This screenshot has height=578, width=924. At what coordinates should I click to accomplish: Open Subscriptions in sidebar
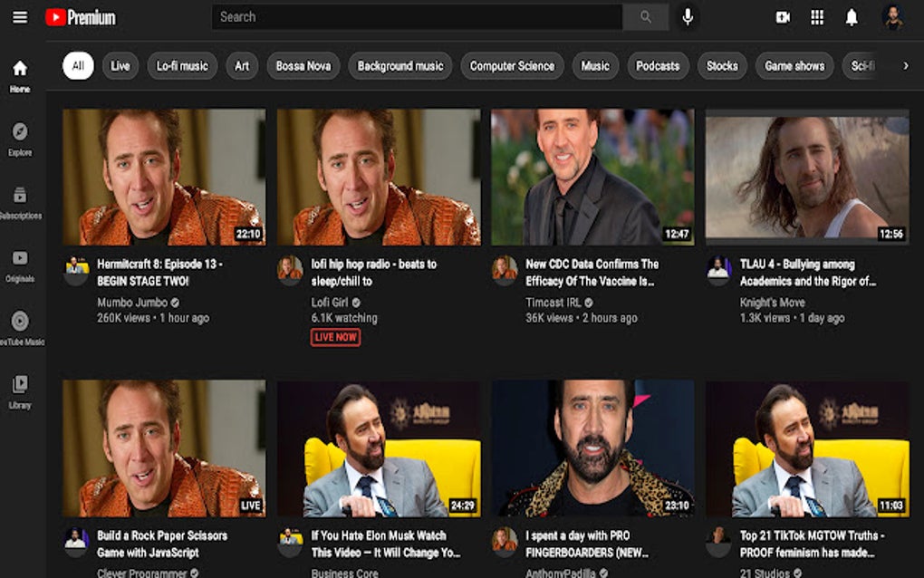point(20,203)
